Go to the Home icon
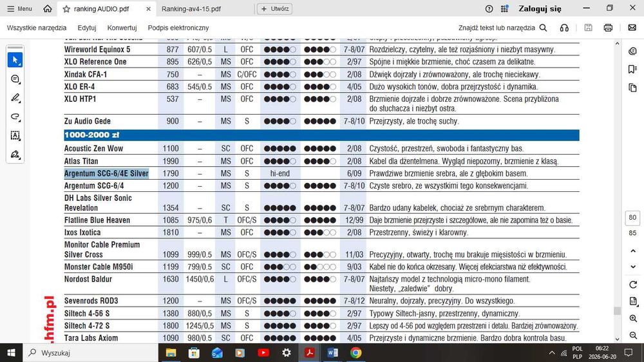 (48, 8)
